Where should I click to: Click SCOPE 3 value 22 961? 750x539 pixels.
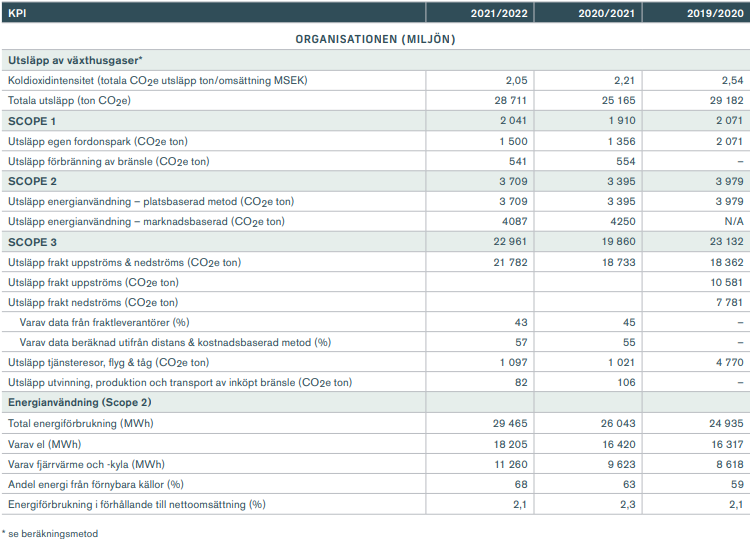coord(510,242)
